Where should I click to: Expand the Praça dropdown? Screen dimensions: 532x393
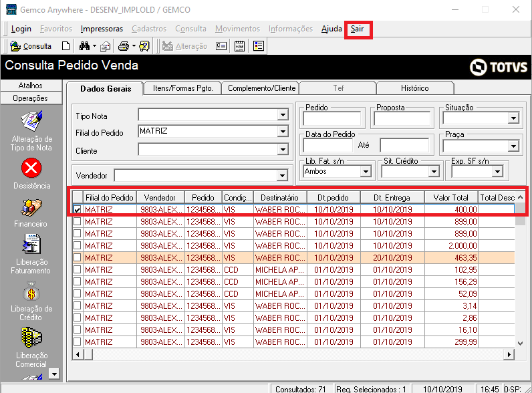(514, 146)
